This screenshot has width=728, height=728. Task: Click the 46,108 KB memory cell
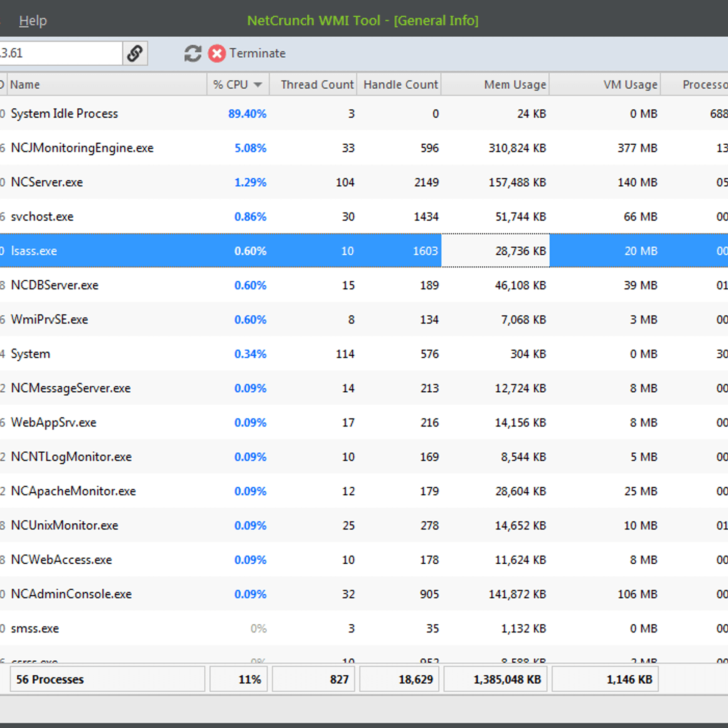[521, 285]
